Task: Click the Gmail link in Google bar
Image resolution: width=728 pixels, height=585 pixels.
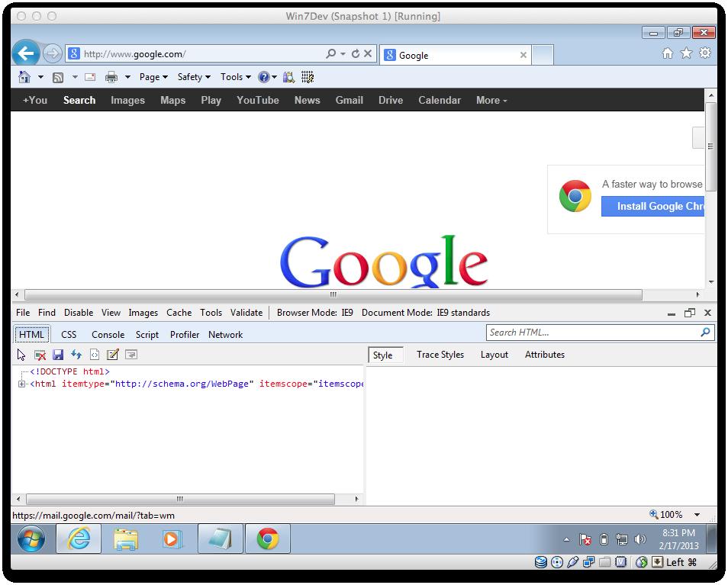Action: 350,100
